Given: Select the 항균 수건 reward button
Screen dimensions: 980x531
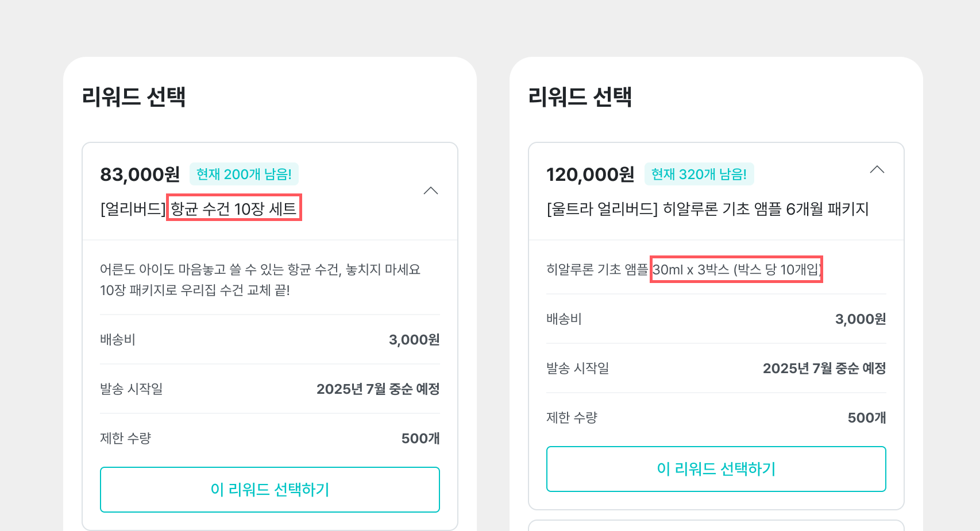Looking at the screenshot, I should pos(270,490).
